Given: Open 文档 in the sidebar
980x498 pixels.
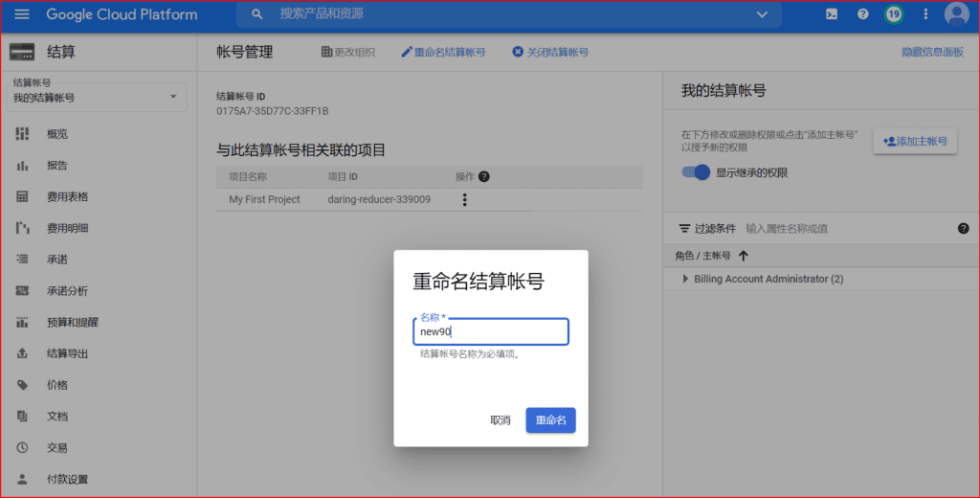Looking at the screenshot, I should (x=56, y=416).
